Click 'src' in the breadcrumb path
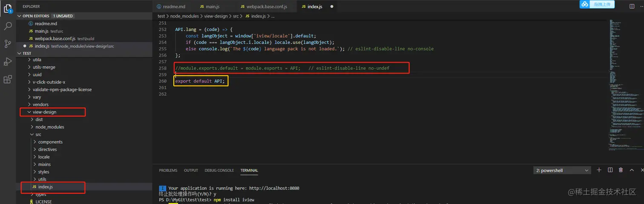 (x=236, y=16)
